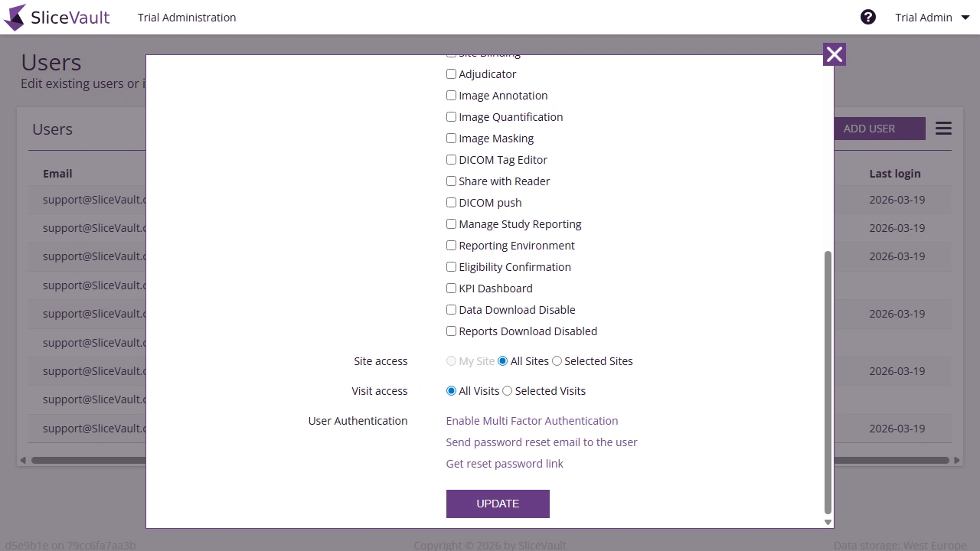Click the SliceVault logo

[57, 17]
